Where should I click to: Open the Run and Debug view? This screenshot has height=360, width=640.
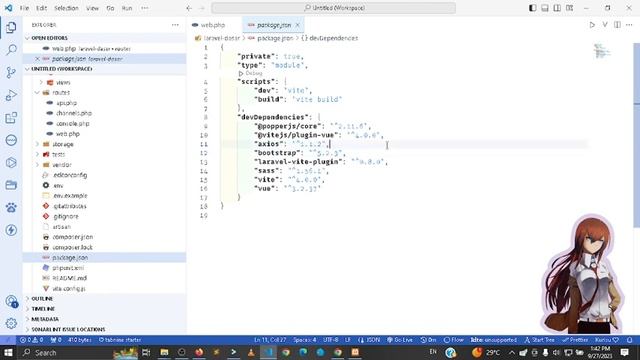click(11, 96)
